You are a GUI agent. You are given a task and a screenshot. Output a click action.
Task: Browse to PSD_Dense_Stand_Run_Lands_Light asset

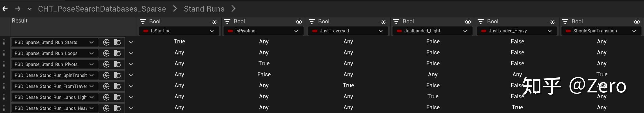click(117, 98)
